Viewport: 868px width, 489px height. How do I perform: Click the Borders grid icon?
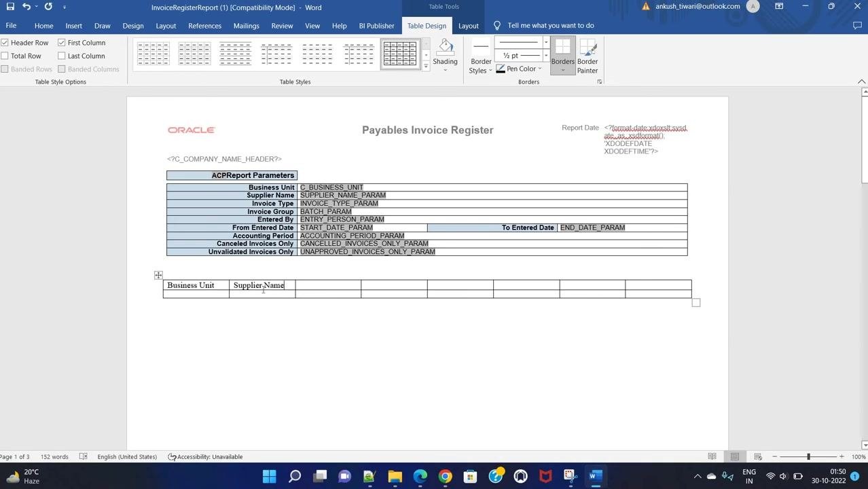[x=563, y=47]
